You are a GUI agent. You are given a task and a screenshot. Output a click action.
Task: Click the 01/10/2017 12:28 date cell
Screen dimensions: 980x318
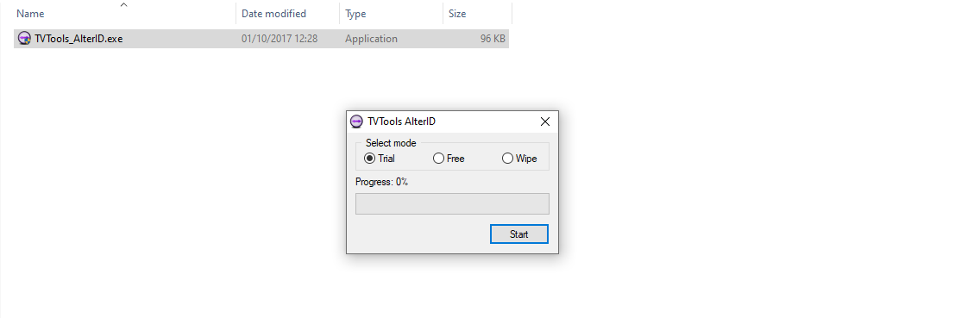[x=280, y=39]
